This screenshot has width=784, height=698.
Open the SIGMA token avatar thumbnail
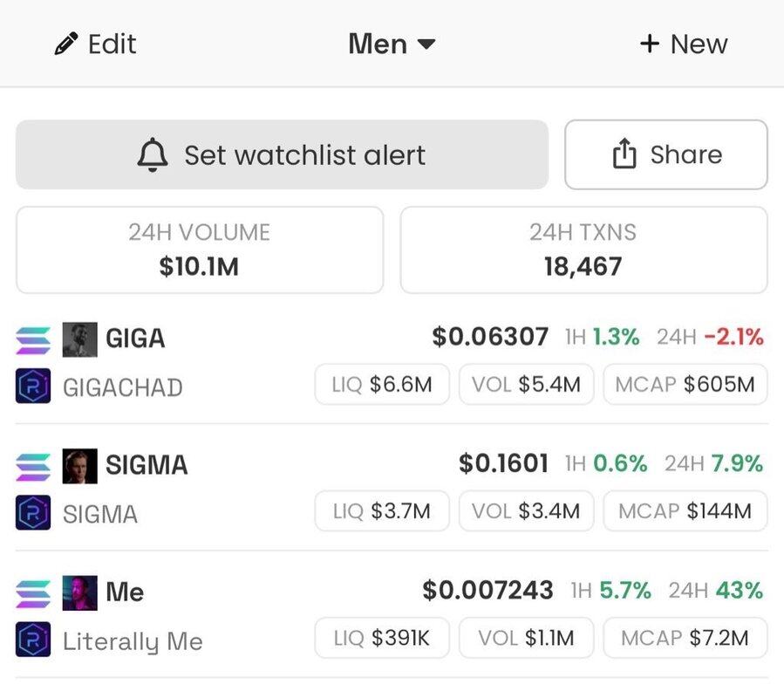coord(79,466)
